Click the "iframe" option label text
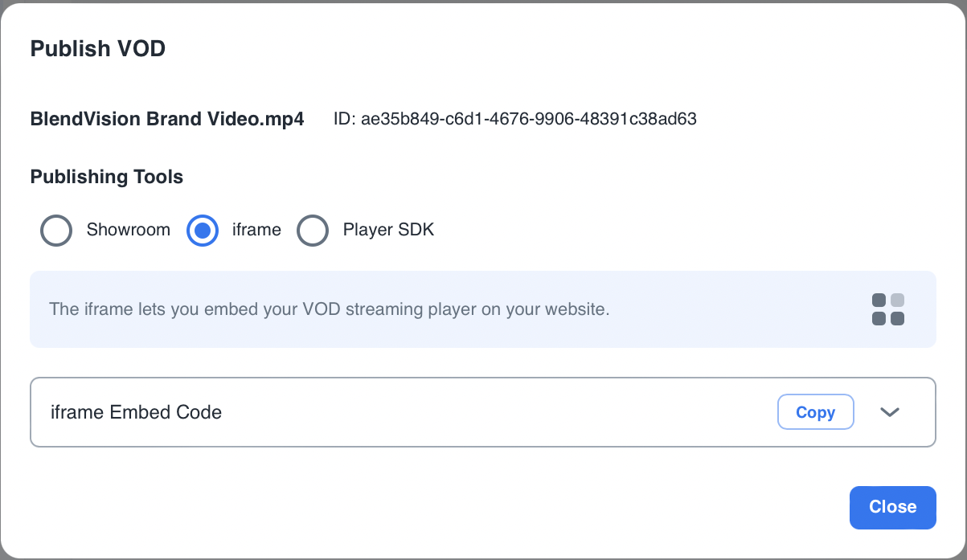Image resolution: width=967 pixels, height=560 pixels. click(256, 230)
